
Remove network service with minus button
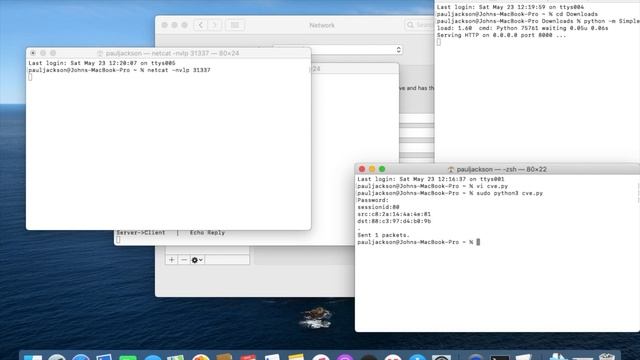[x=184, y=260]
